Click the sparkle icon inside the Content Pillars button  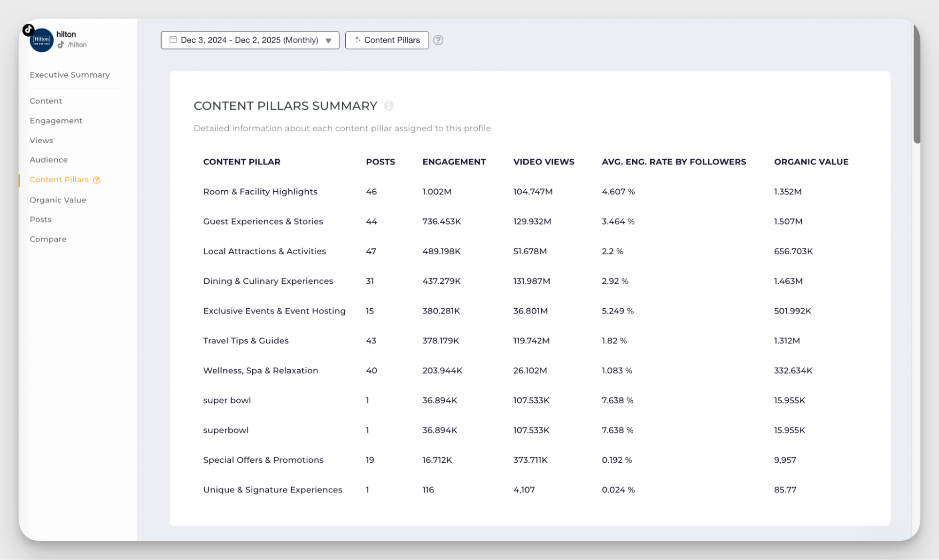click(x=357, y=40)
